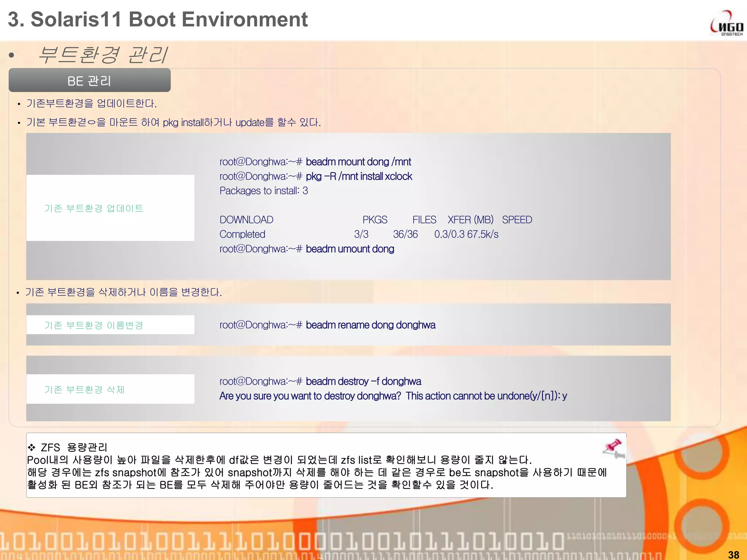Viewport: 747px width, 560px height.
Task: Click the 'SPEED' column header
Action: (x=517, y=219)
